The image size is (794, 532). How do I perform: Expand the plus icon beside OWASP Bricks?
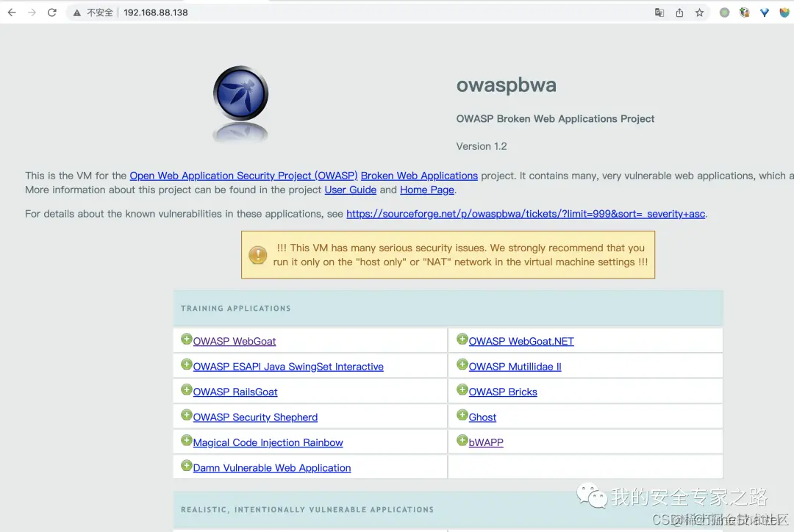[462, 389]
